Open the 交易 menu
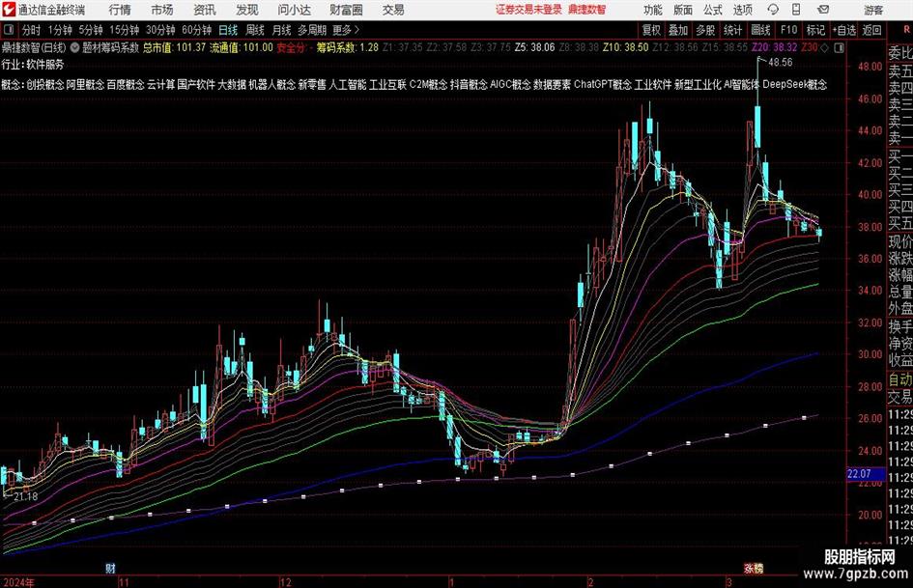Screen dimensions: 913x588 point(393,10)
